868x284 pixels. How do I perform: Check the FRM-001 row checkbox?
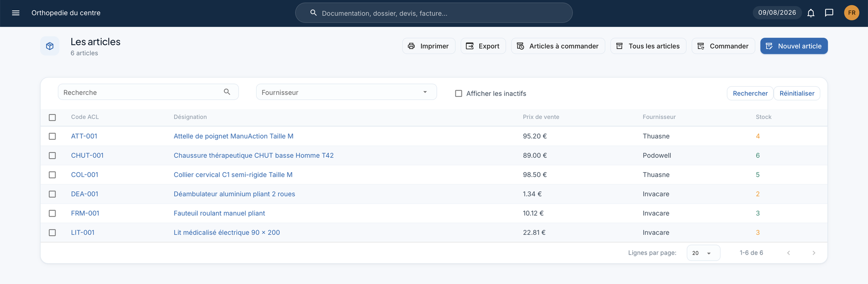(53, 214)
